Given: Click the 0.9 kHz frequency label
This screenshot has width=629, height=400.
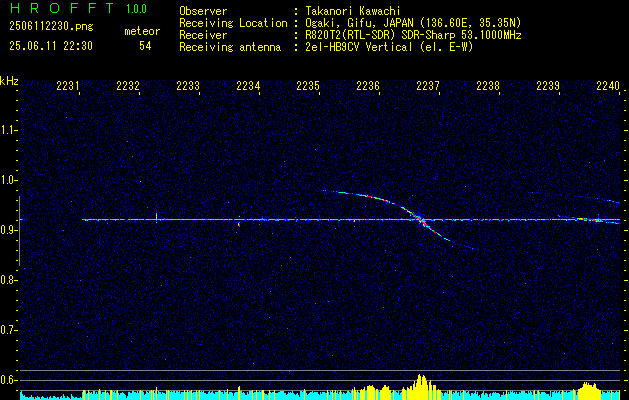Looking at the screenshot, I should pos(8,230).
